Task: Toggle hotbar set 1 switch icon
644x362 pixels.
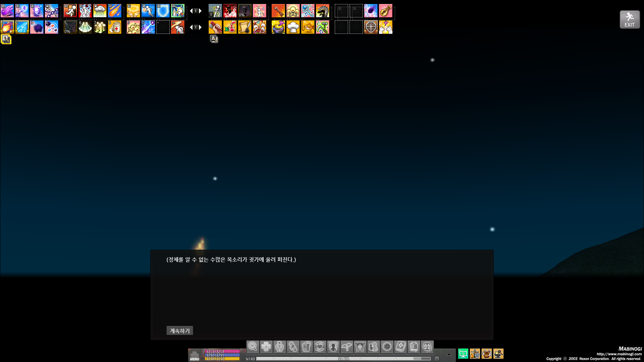Action: (6, 39)
